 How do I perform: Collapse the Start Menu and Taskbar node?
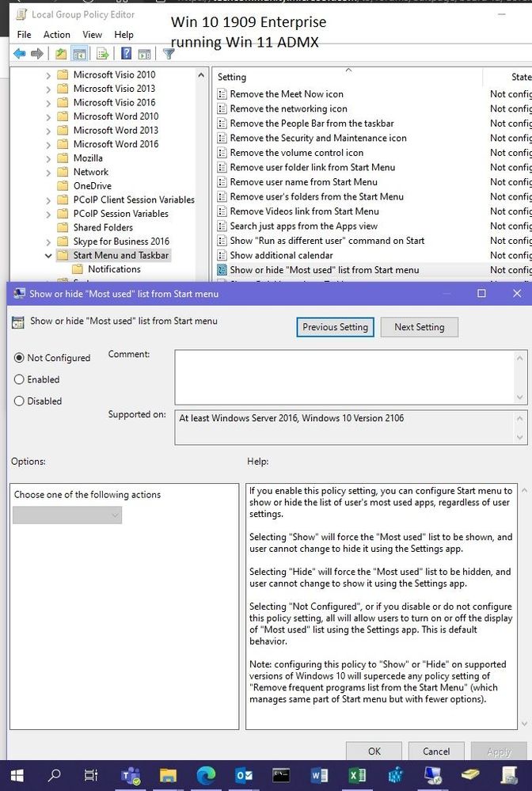pyautogui.click(x=48, y=256)
